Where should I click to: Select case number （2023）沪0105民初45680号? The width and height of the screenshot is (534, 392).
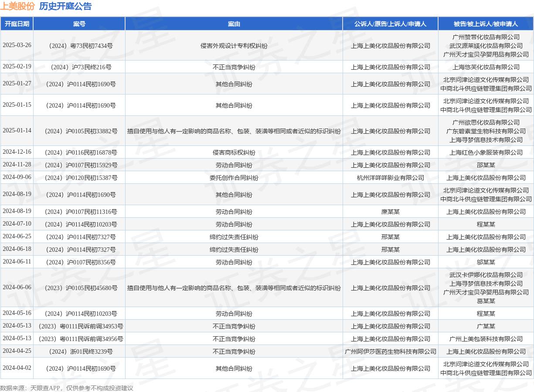pos(79,288)
